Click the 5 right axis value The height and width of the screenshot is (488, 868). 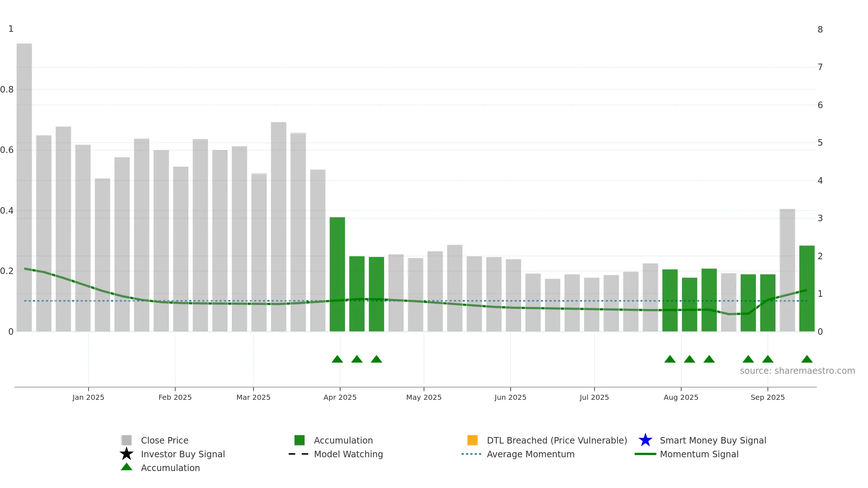pos(820,143)
